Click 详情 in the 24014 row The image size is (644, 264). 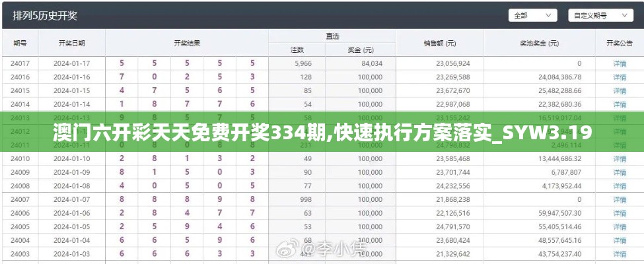tap(620, 104)
